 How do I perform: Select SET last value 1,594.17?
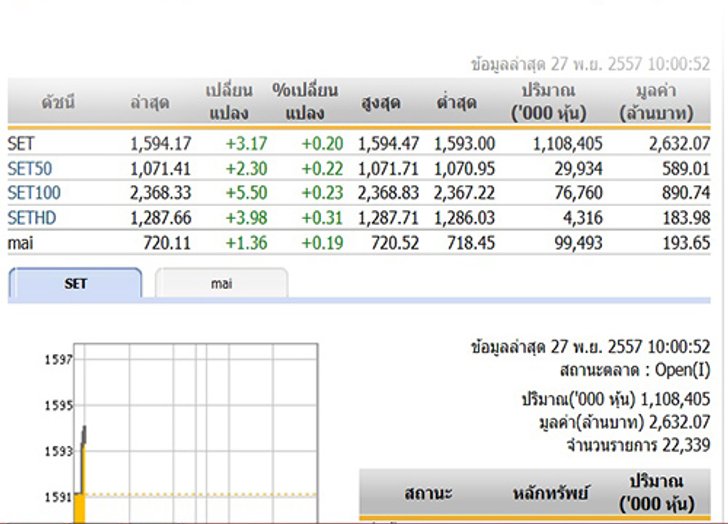(x=161, y=143)
